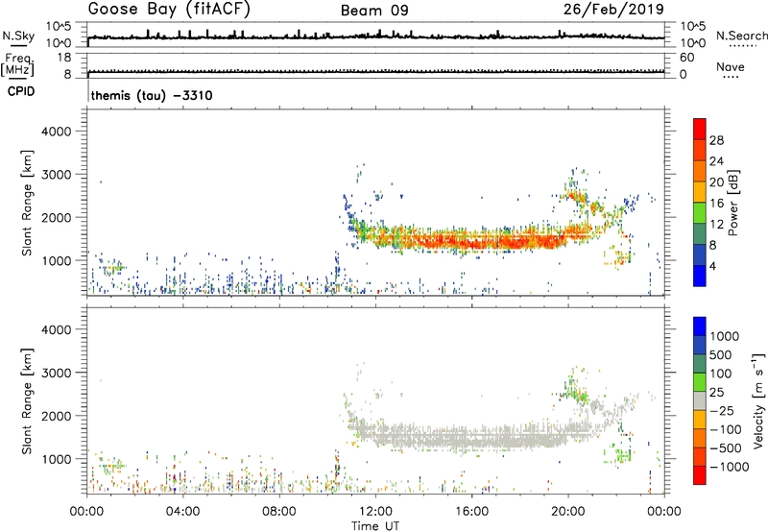The height and width of the screenshot is (532, 768).
Task: Click the '16' label on power colorbar
Action: tap(716, 204)
